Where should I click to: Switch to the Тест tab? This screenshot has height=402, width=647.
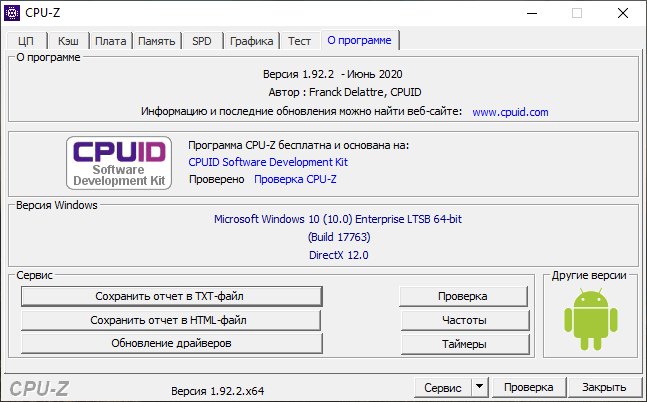coord(299,41)
